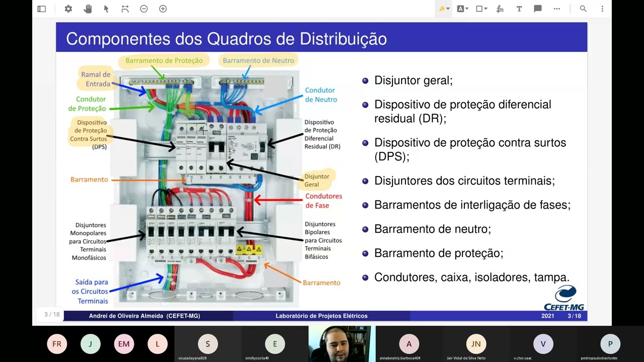Click the 'Condutores de Fase' red label
Screen dimensions: 644x362
[x=324, y=201]
